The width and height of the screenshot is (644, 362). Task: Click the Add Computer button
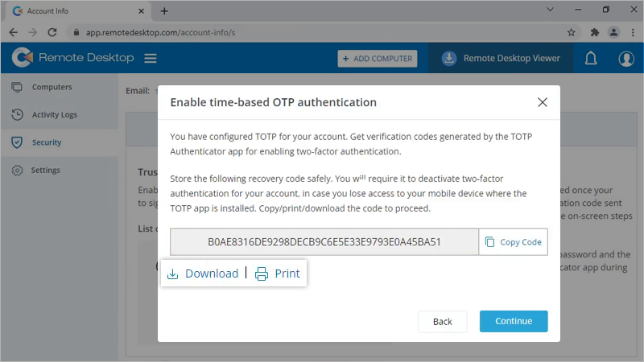pos(377,59)
